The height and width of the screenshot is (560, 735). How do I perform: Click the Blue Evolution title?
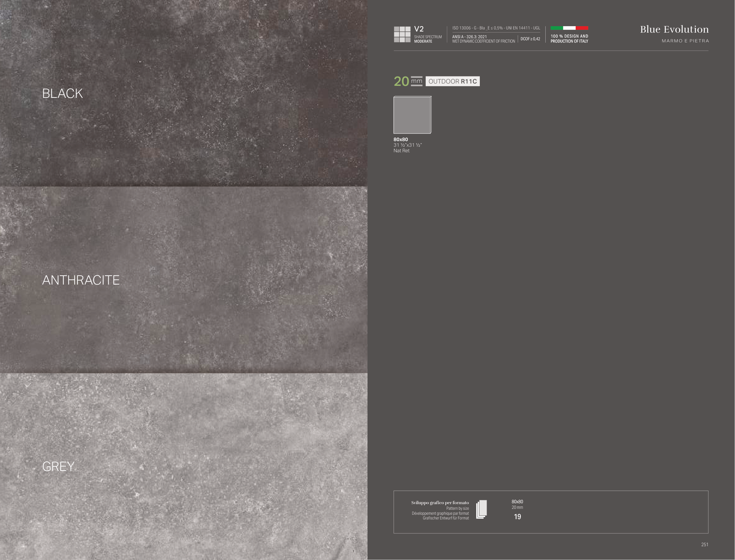[x=674, y=29]
